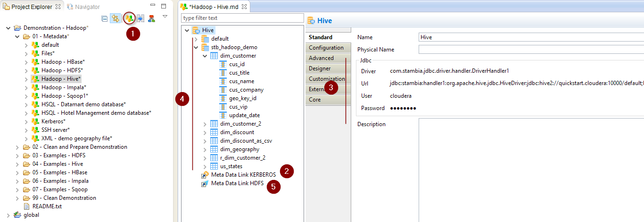Click the Kerberos metadata icon
Viewport: 644px width, 222px height.
(35, 121)
